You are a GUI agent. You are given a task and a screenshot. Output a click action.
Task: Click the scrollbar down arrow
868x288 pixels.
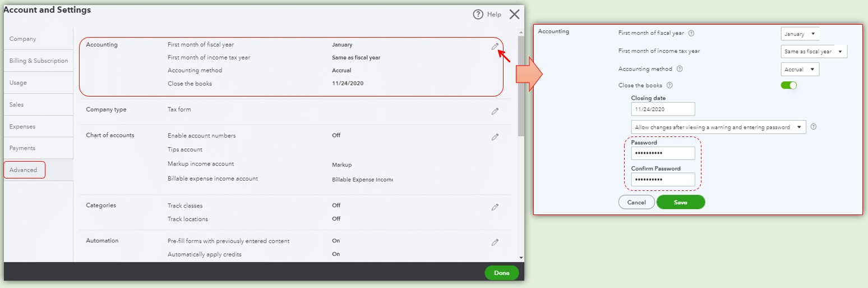click(521, 257)
